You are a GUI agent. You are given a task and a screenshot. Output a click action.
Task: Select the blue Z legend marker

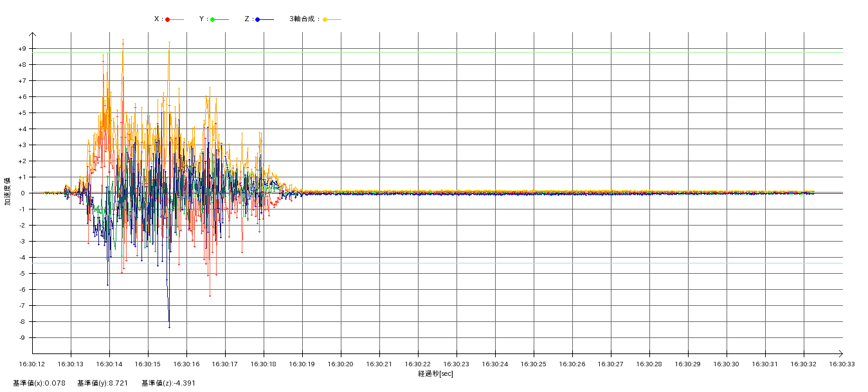pyautogui.click(x=258, y=19)
